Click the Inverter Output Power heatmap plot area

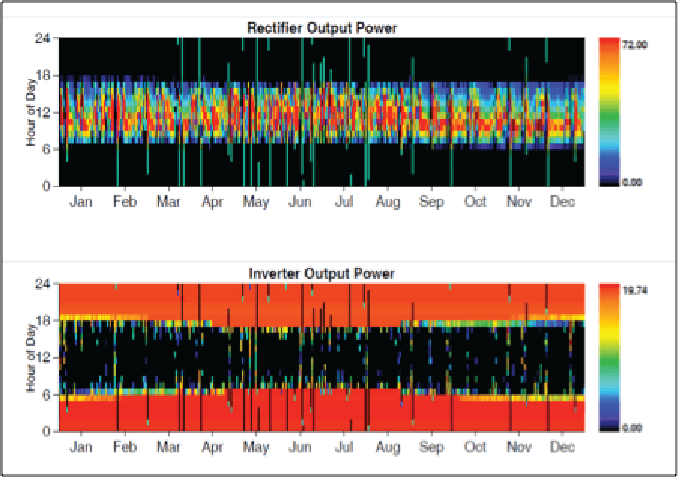coord(322,357)
